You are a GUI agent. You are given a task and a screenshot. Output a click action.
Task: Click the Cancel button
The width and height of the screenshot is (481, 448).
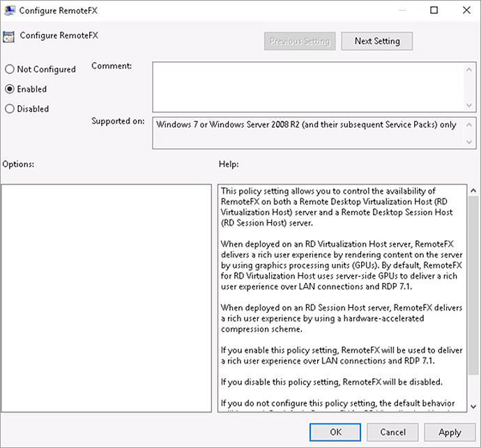[392, 432]
